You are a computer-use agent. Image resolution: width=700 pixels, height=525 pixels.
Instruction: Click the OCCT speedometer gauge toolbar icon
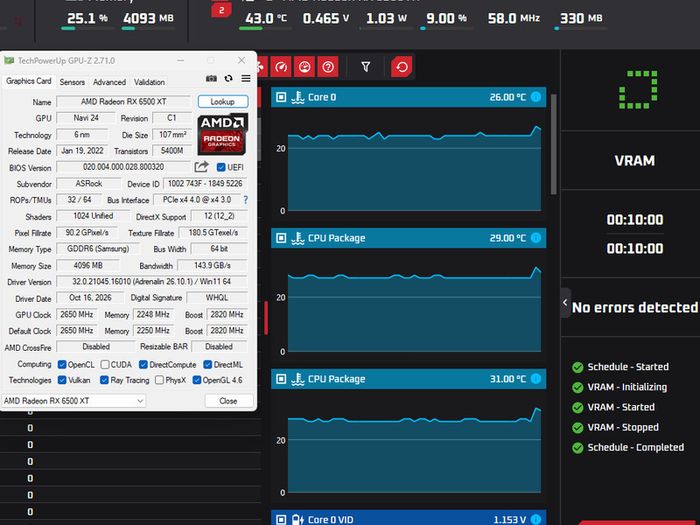tap(281, 67)
